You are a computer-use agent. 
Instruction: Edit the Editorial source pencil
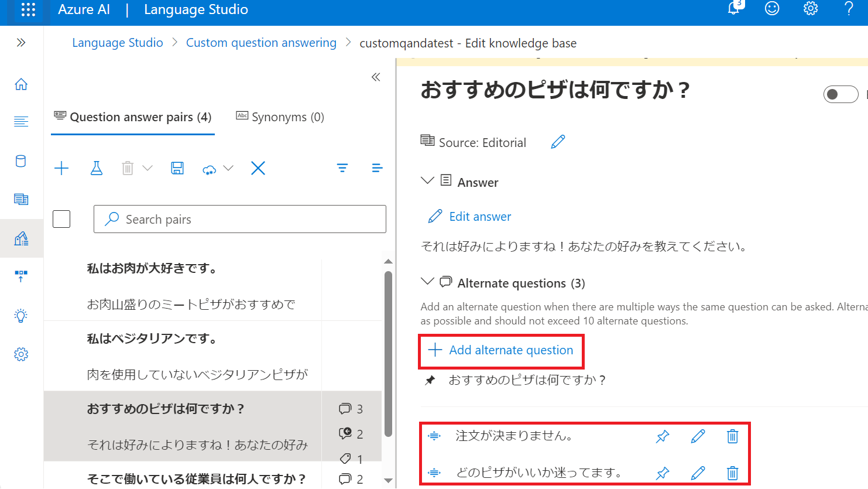click(x=558, y=142)
